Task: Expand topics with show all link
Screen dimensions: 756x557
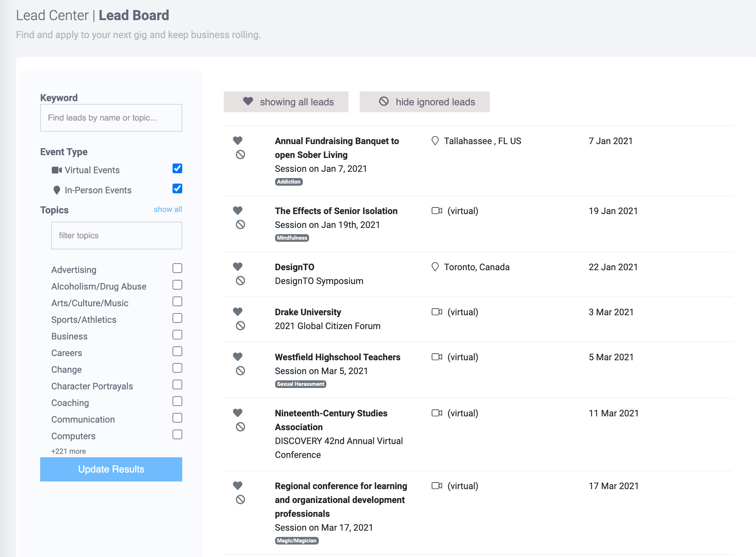Action: coord(168,210)
